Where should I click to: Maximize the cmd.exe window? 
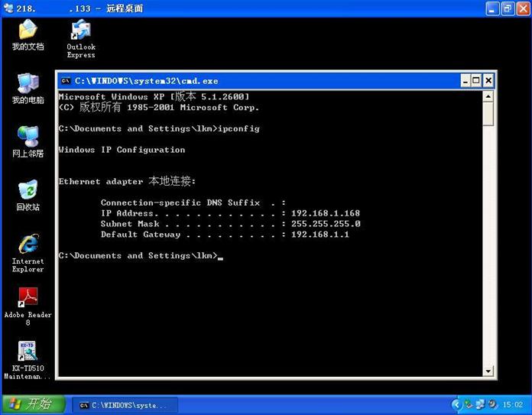point(476,81)
